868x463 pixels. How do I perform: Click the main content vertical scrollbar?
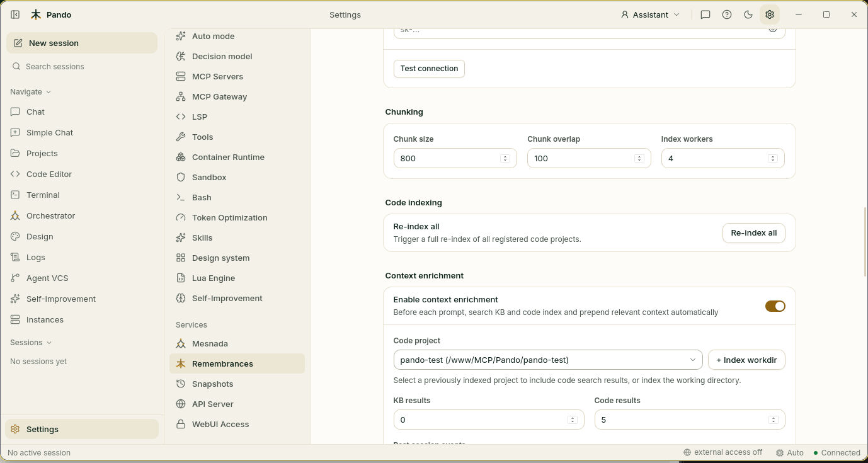point(865,241)
